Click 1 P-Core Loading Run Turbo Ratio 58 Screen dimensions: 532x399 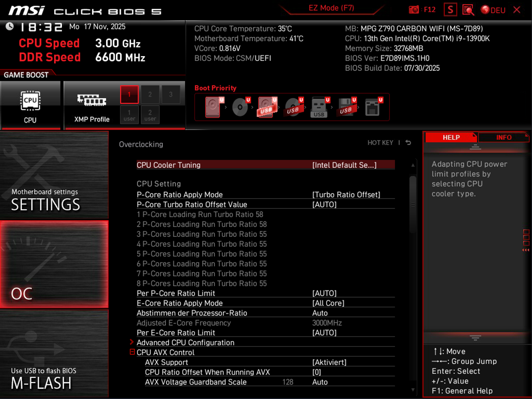click(200, 215)
